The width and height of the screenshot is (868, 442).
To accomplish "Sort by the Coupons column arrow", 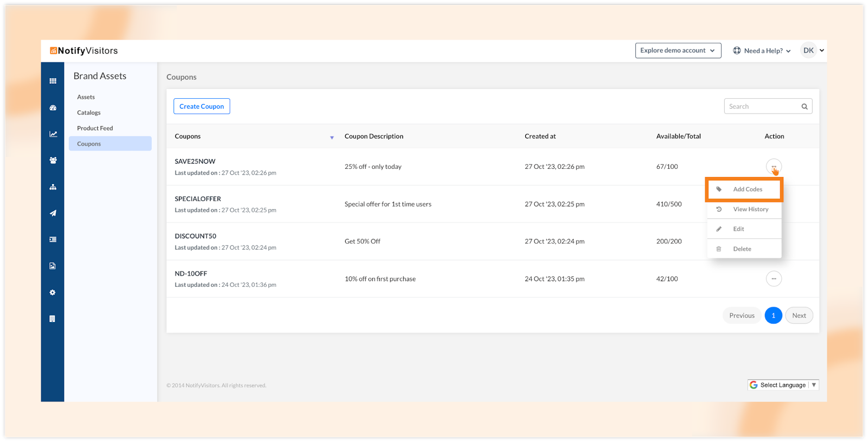I will pyautogui.click(x=332, y=137).
